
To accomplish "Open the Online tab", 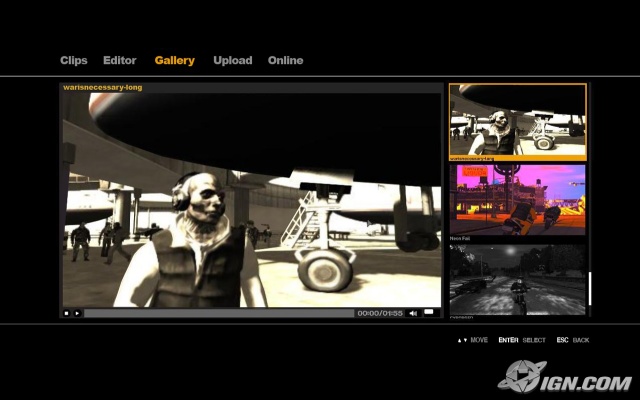I will [x=285, y=61].
